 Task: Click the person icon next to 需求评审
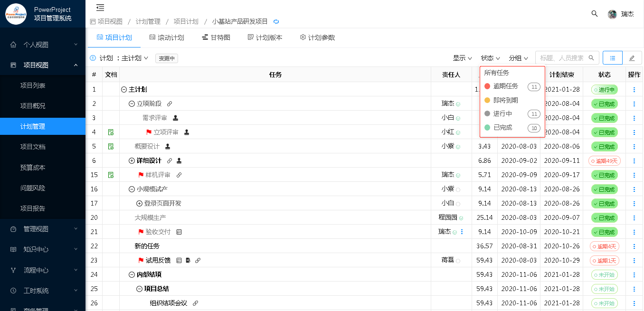[175, 118]
